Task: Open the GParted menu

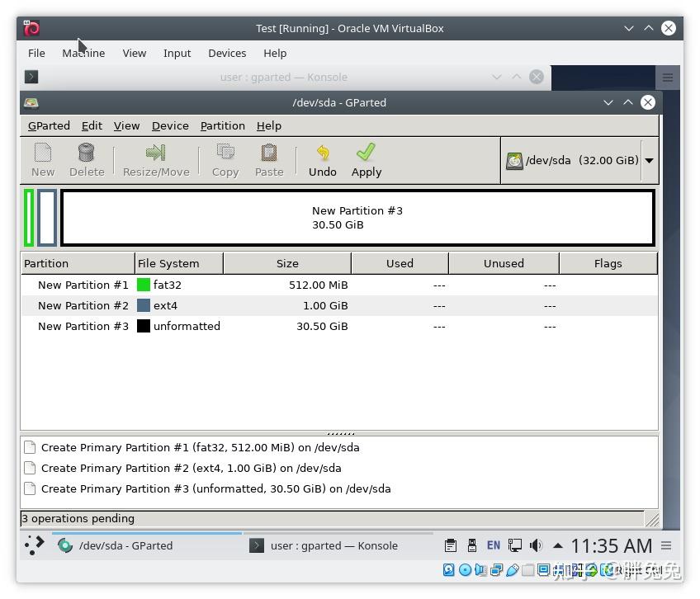Action: (x=49, y=126)
